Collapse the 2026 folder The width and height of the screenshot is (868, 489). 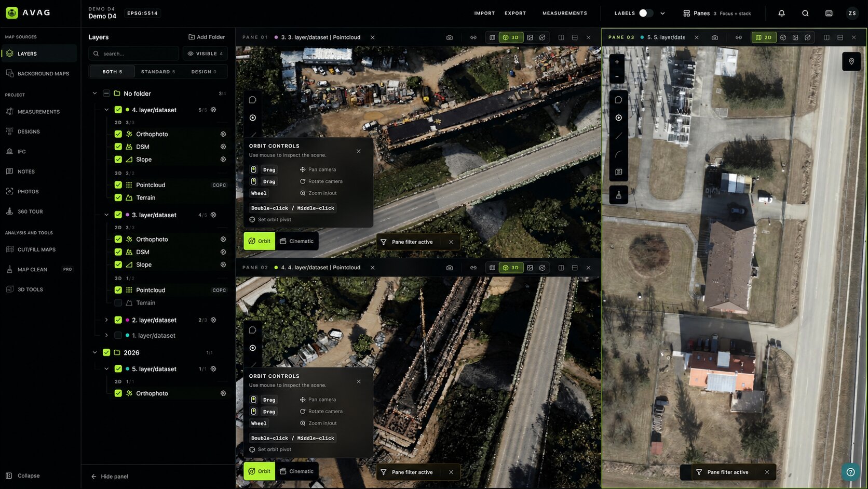click(94, 353)
